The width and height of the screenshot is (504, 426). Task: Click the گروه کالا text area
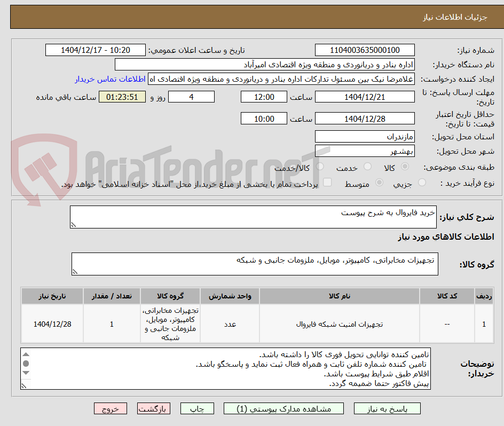click(255, 264)
